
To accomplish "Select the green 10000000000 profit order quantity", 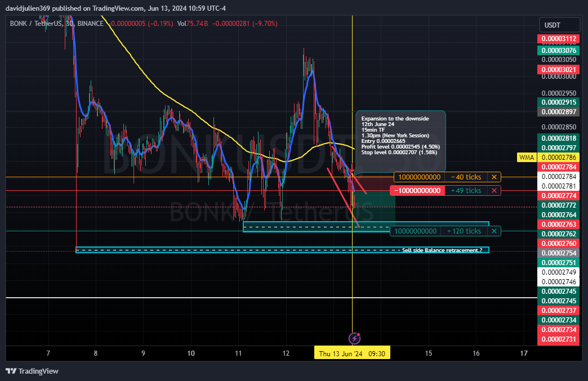I will (x=416, y=231).
